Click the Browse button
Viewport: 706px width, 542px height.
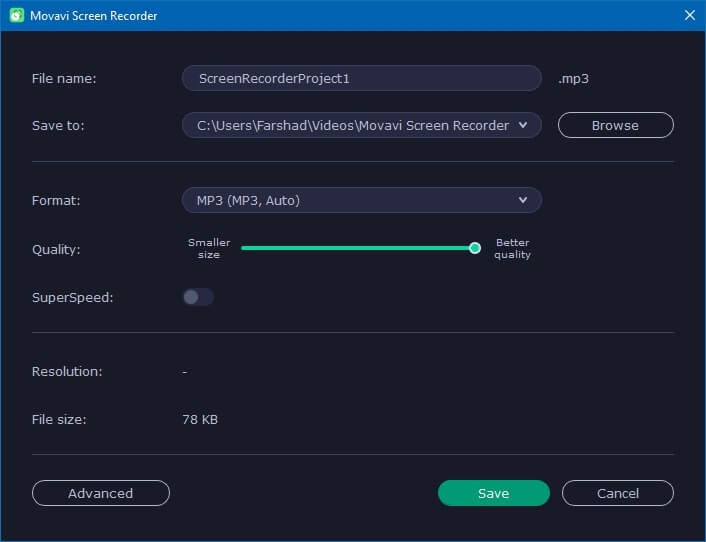point(615,125)
